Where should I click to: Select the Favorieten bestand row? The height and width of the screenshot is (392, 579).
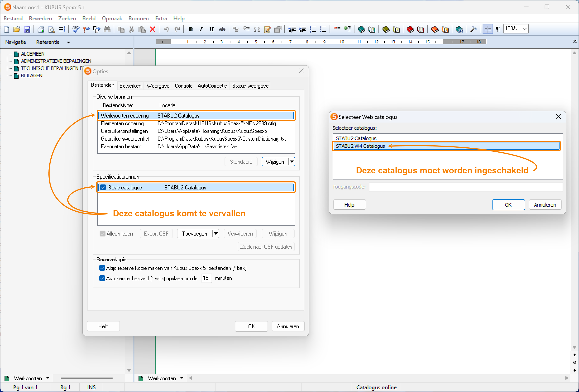point(196,146)
